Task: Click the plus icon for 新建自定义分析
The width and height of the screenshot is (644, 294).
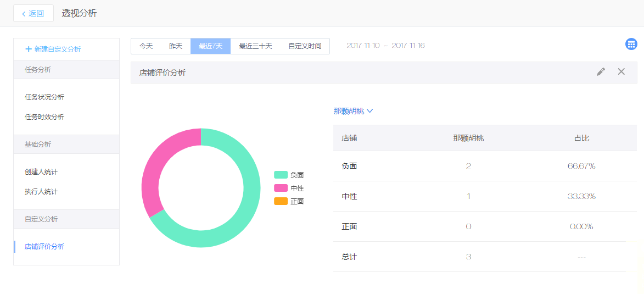Action: [x=29, y=49]
